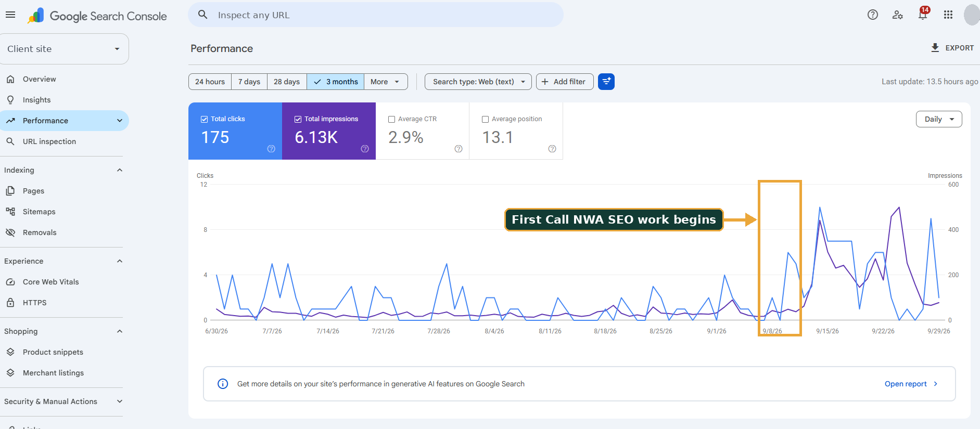Collapse the Shopping section

coord(120,331)
